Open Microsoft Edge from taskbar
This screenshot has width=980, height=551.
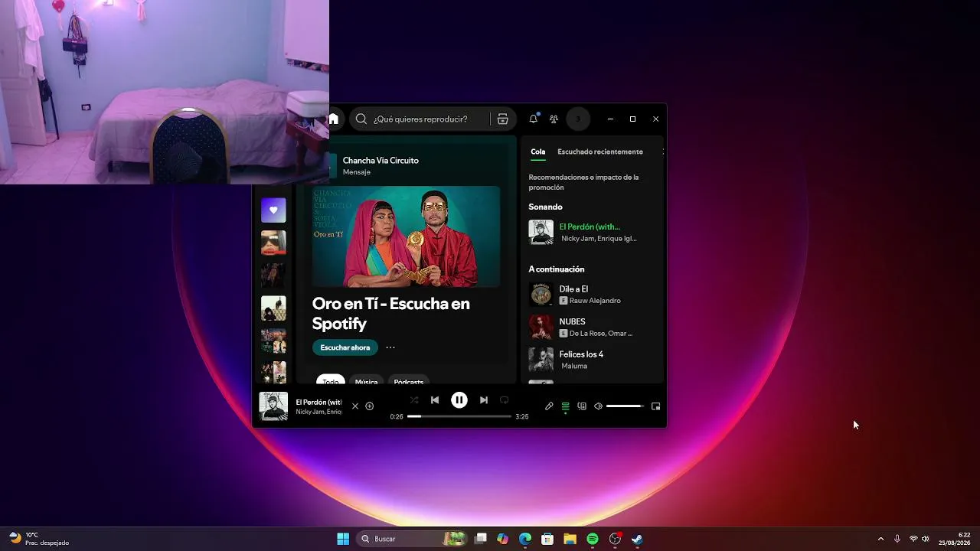[x=525, y=539]
